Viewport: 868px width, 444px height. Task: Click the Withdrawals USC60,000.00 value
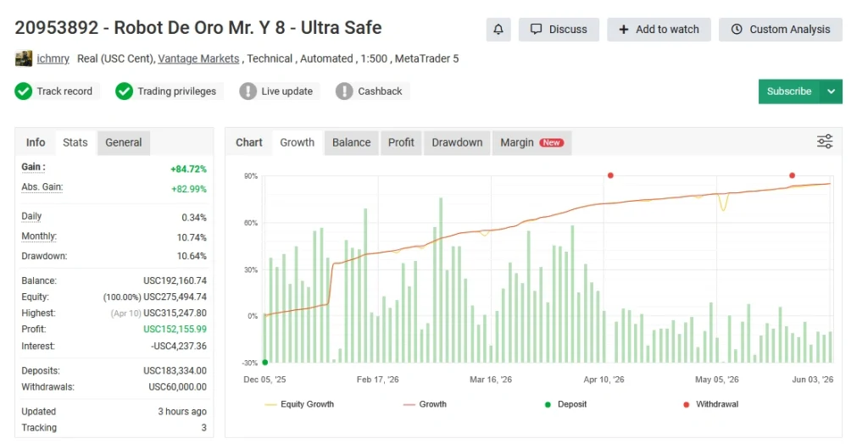click(178, 387)
